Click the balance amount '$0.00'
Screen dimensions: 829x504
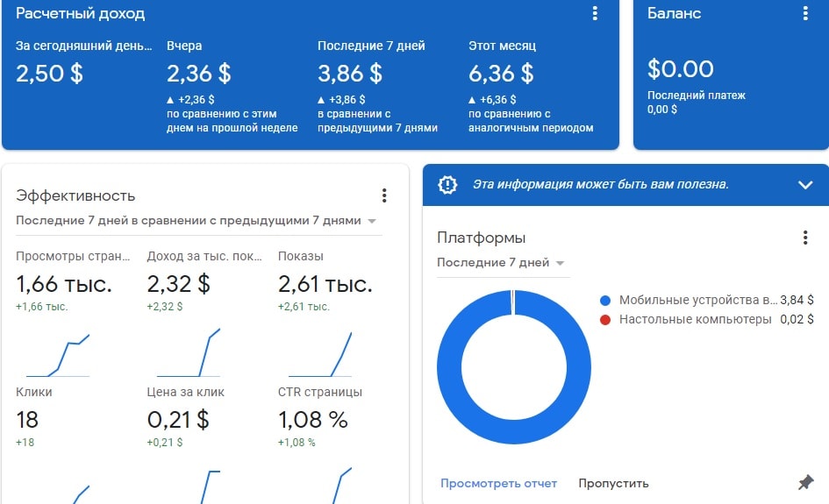681,68
